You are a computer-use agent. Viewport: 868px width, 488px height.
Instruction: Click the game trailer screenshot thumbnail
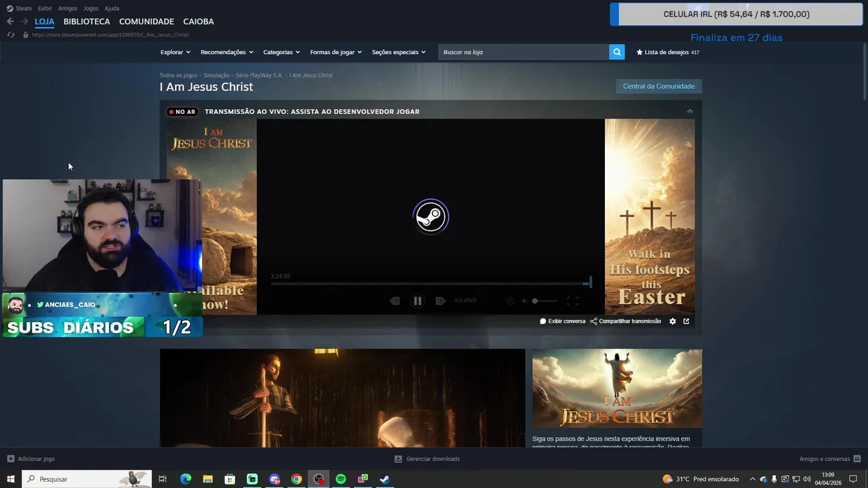pos(342,399)
